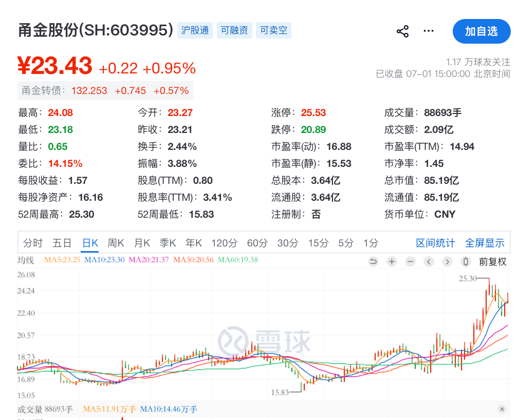
Task: Switch to the 五日 chart tab
Action: pyautogui.click(x=62, y=243)
